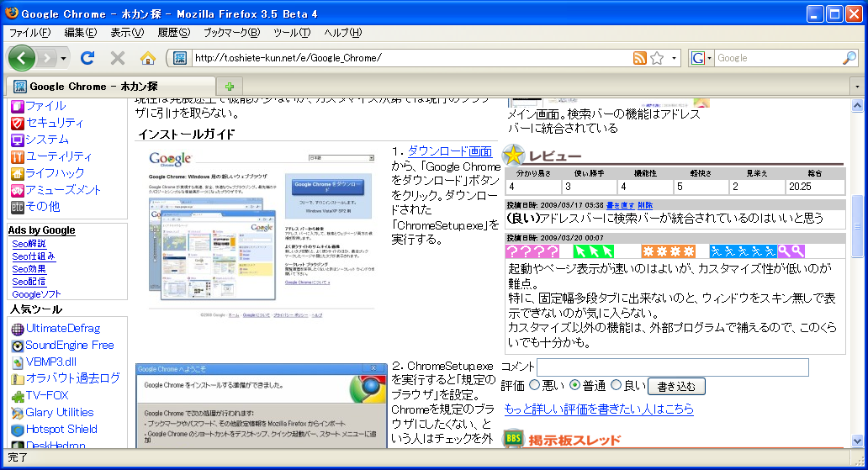Click the 削除 link in first review
This screenshot has height=470, width=868.
pyautogui.click(x=645, y=205)
